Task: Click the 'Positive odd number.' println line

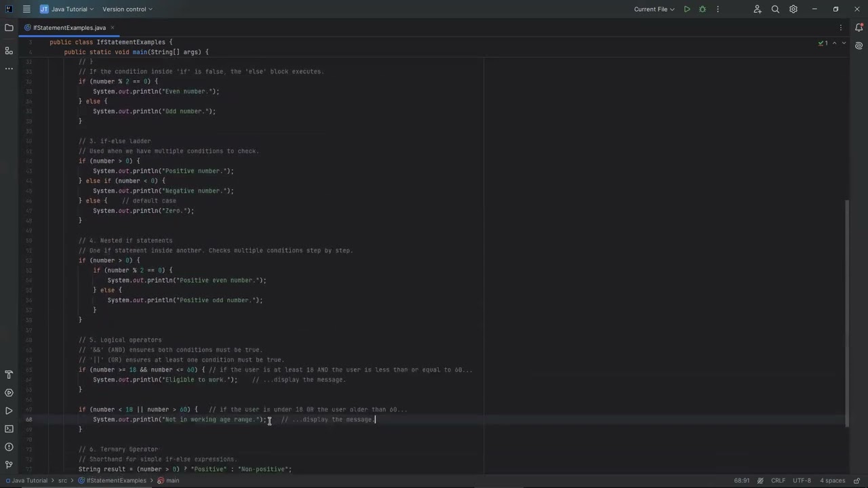Action: (x=185, y=300)
